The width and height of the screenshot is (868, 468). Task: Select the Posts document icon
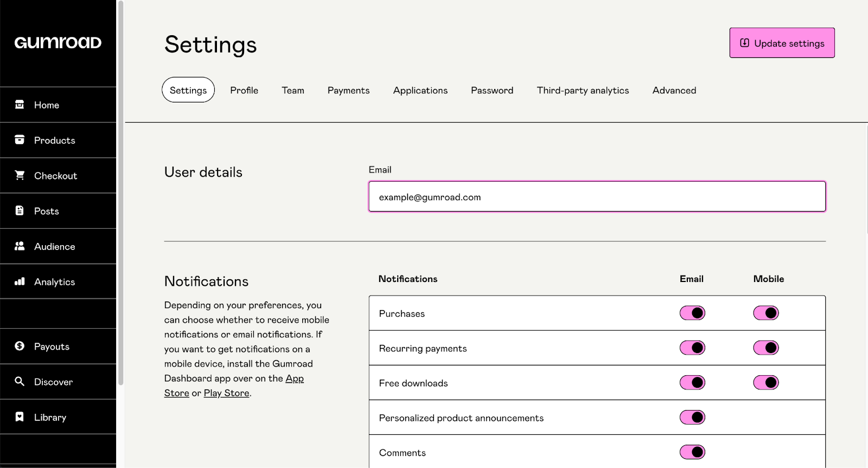click(20, 210)
